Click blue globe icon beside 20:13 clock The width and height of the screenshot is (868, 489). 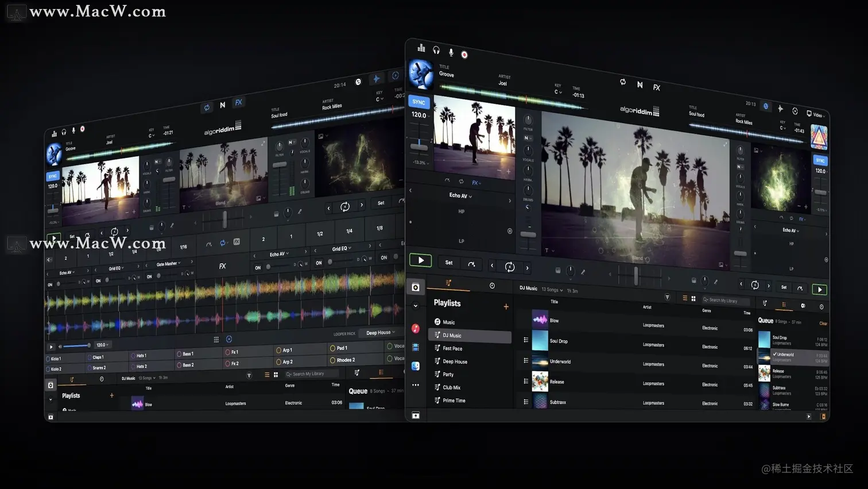tap(765, 106)
